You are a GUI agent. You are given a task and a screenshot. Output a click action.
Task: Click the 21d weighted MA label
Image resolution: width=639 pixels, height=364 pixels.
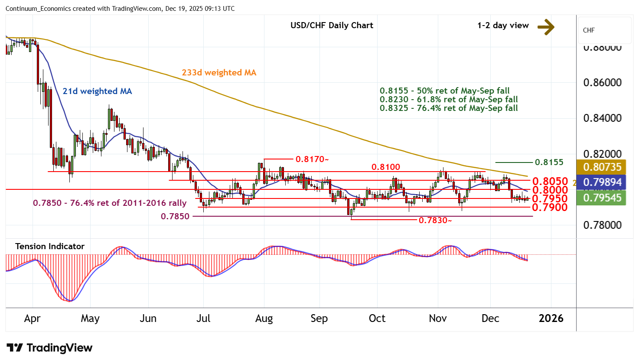pos(97,91)
